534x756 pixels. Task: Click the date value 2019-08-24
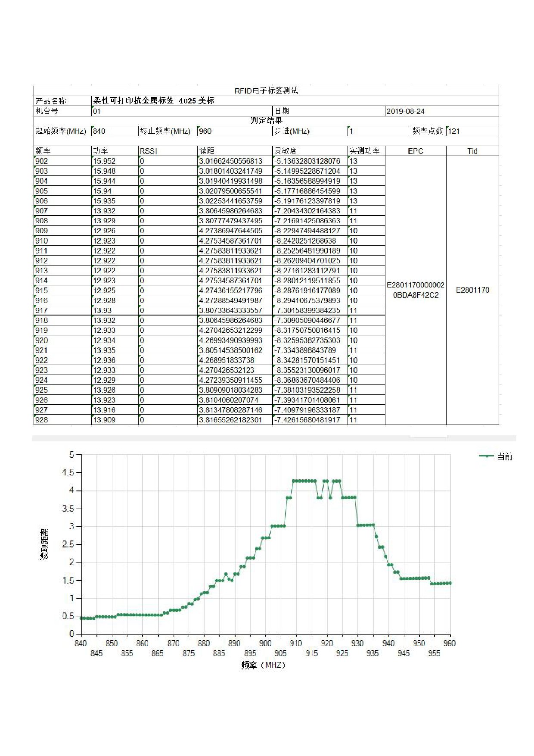(x=405, y=111)
